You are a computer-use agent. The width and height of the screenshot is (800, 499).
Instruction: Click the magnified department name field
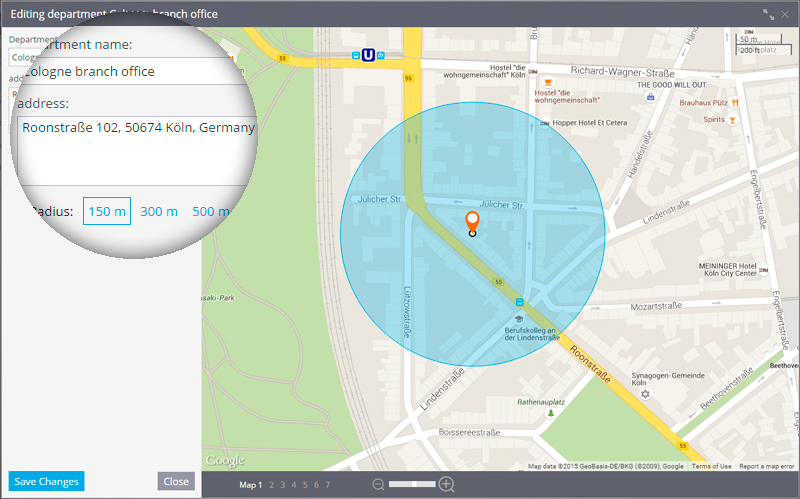133,71
